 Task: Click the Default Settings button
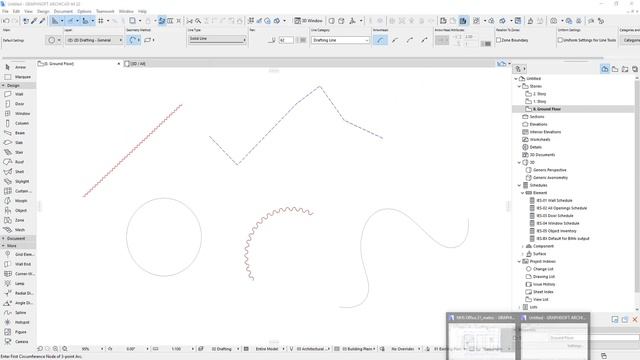point(13,40)
